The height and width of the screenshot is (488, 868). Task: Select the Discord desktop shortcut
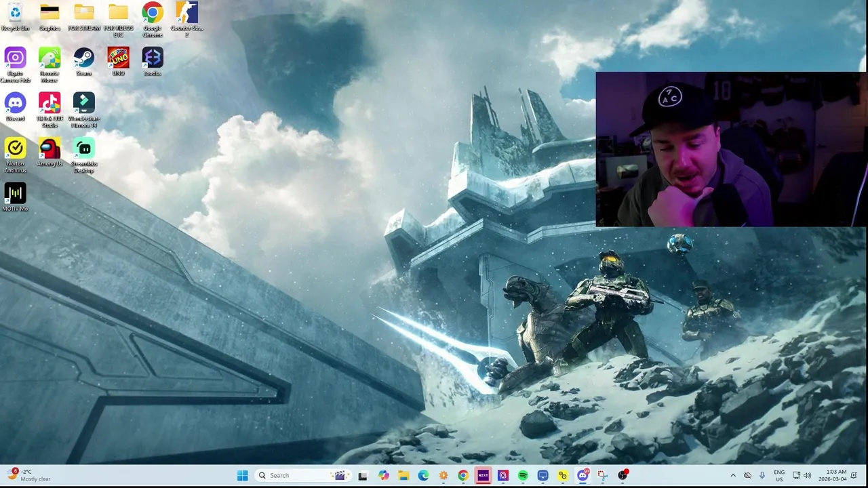(x=15, y=107)
